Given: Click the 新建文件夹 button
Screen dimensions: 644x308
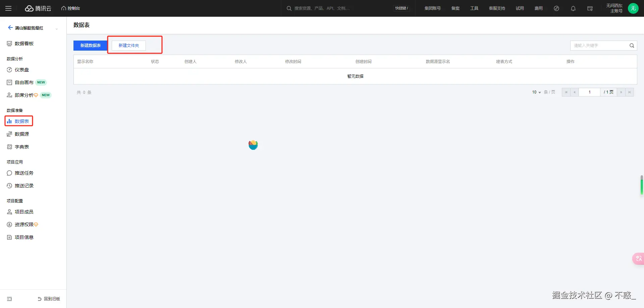Looking at the screenshot, I should (x=129, y=46).
